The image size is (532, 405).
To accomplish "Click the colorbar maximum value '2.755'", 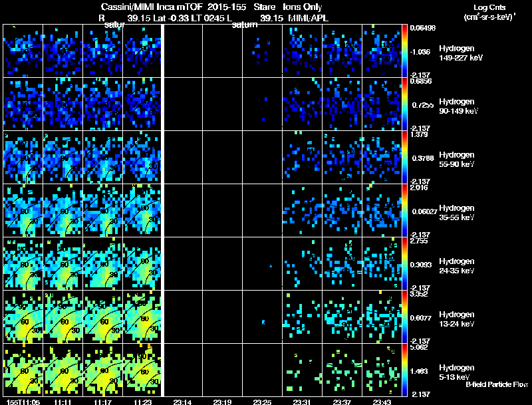I will click(419, 241).
